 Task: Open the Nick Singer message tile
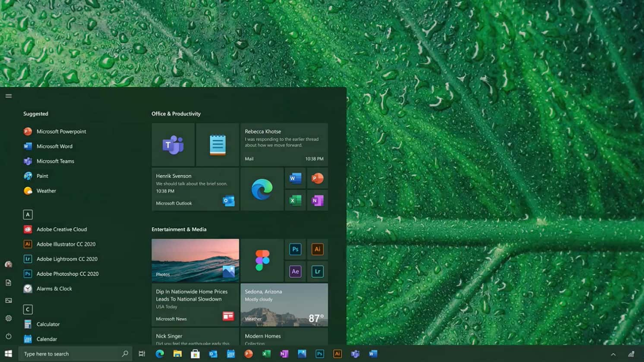[x=195, y=337]
